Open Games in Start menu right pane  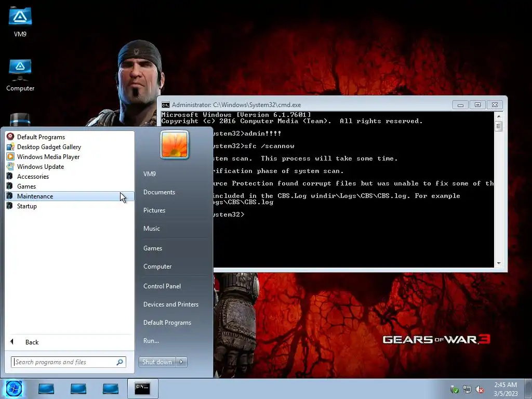[x=153, y=248]
